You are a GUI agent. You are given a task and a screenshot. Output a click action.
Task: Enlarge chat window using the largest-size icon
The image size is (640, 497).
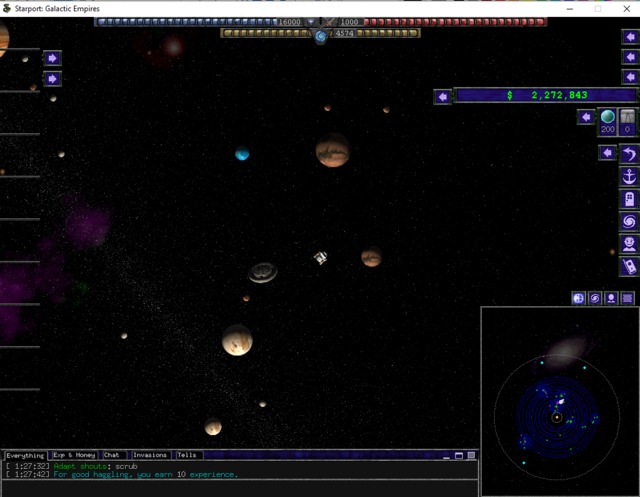(x=471, y=455)
